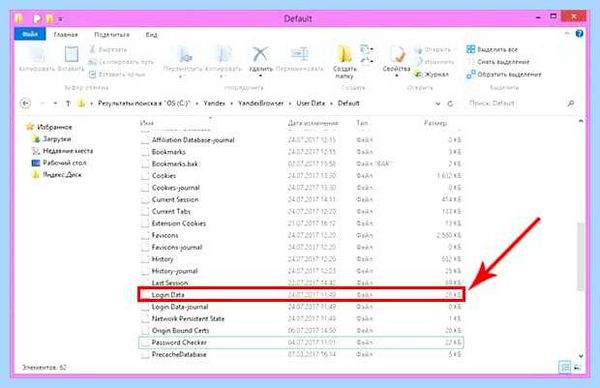Click Select all (Выделить все)

492,49
